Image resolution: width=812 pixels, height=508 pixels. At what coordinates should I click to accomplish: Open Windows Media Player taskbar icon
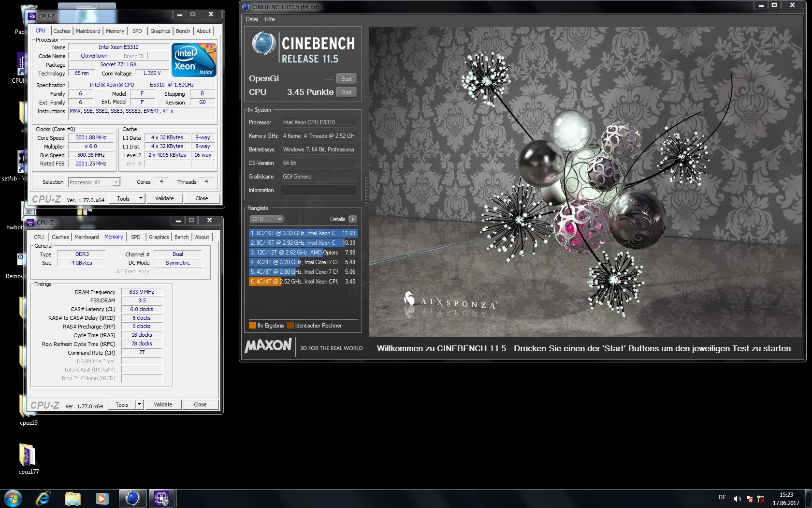click(x=102, y=498)
